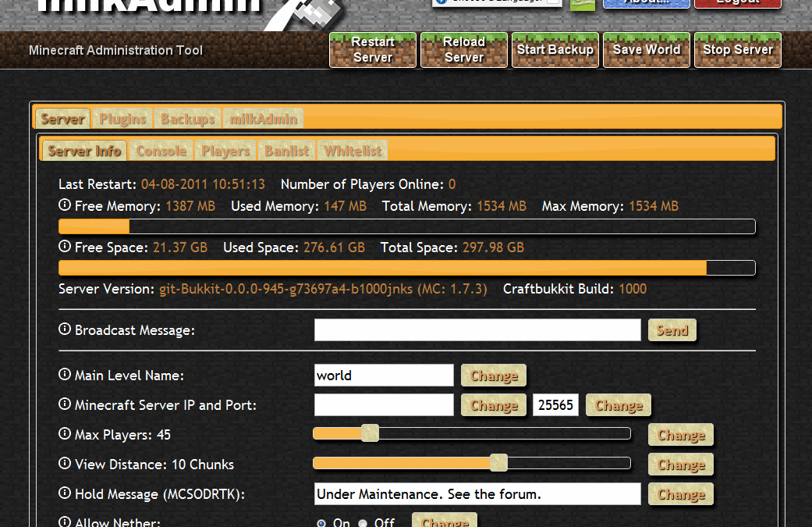Send the broadcast message
Image resolution: width=812 pixels, height=527 pixels.
672,330
